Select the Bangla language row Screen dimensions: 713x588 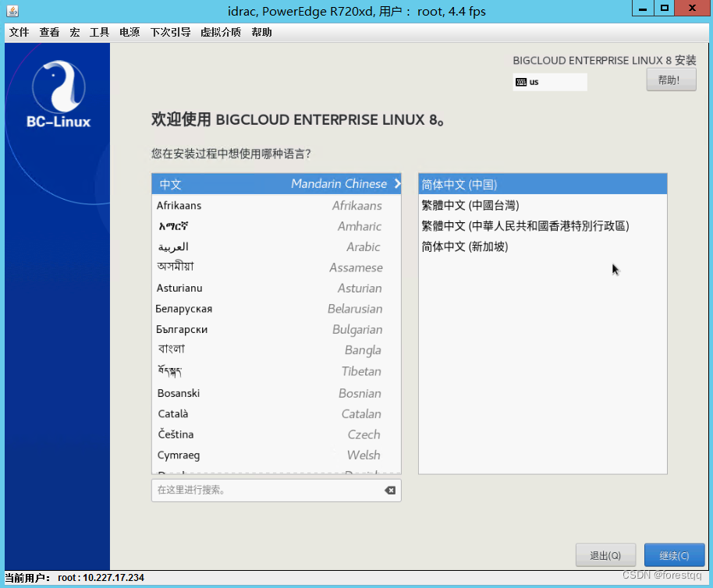coord(276,350)
